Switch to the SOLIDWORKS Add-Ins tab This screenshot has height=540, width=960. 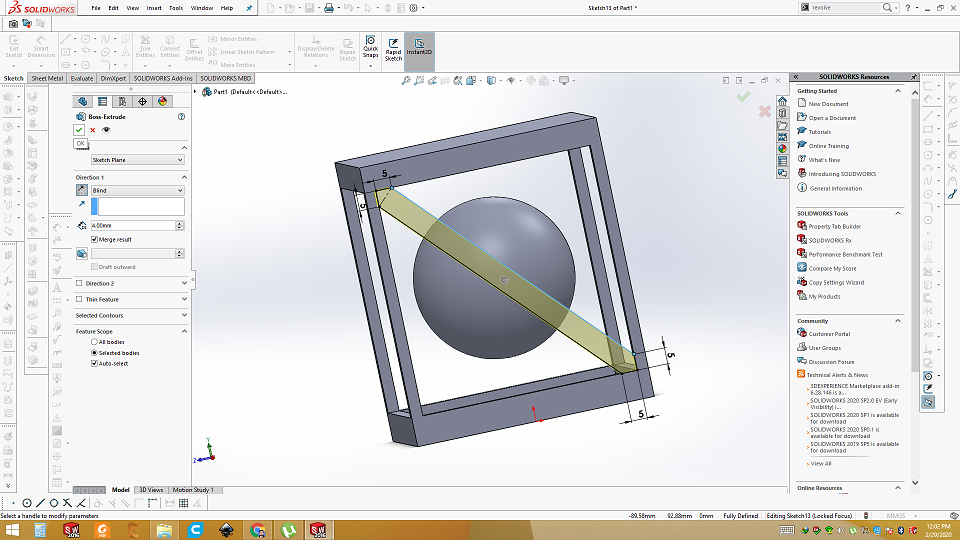(163, 78)
